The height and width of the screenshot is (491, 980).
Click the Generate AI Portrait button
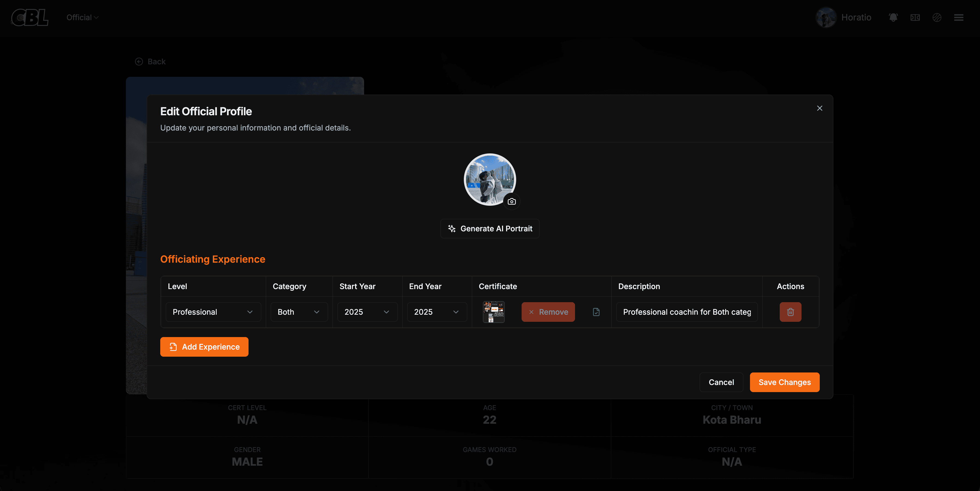(490, 229)
